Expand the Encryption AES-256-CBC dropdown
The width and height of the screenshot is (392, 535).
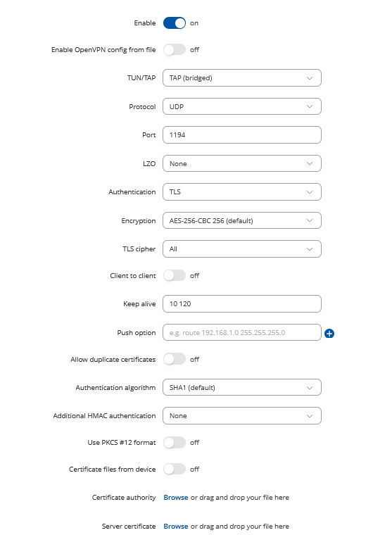coord(242,220)
